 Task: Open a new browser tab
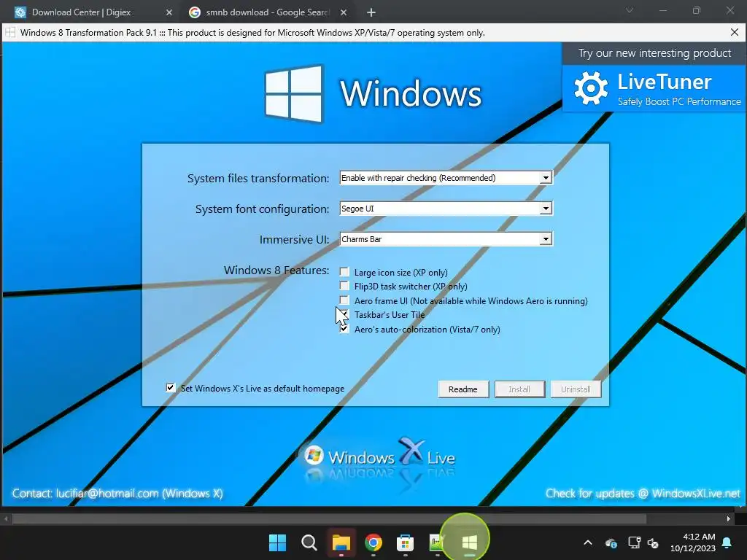click(371, 12)
